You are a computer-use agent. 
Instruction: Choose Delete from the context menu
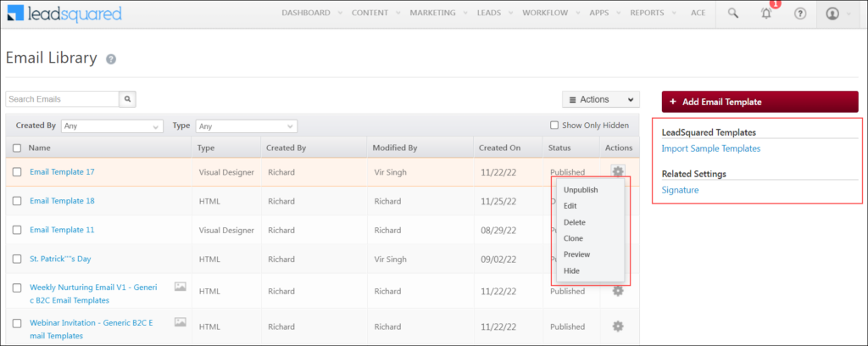point(574,222)
